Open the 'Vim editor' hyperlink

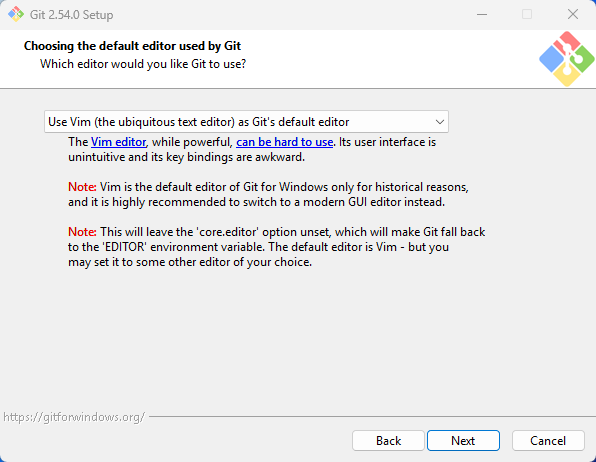pyautogui.click(x=118, y=142)
